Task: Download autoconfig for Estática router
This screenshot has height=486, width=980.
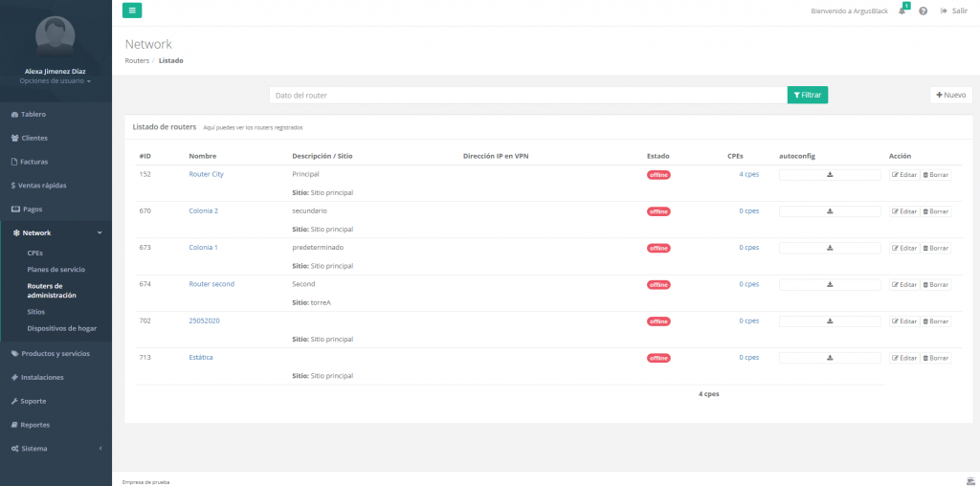Action: coord(830,358)
